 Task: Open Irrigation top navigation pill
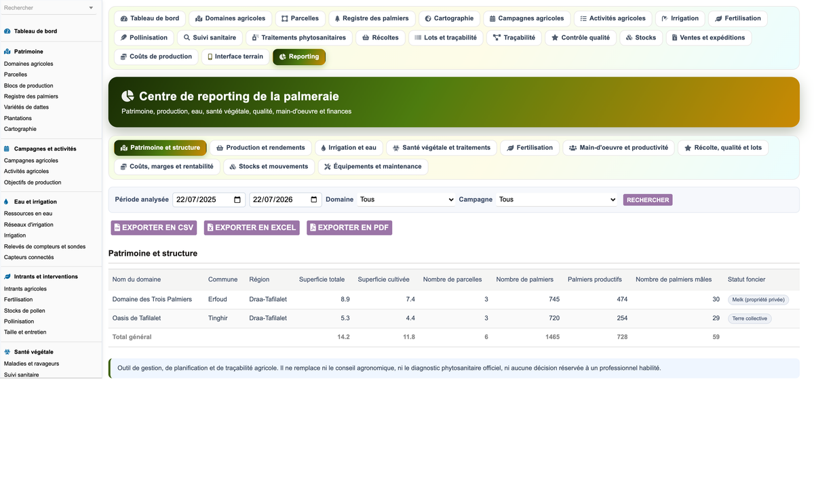680,18
